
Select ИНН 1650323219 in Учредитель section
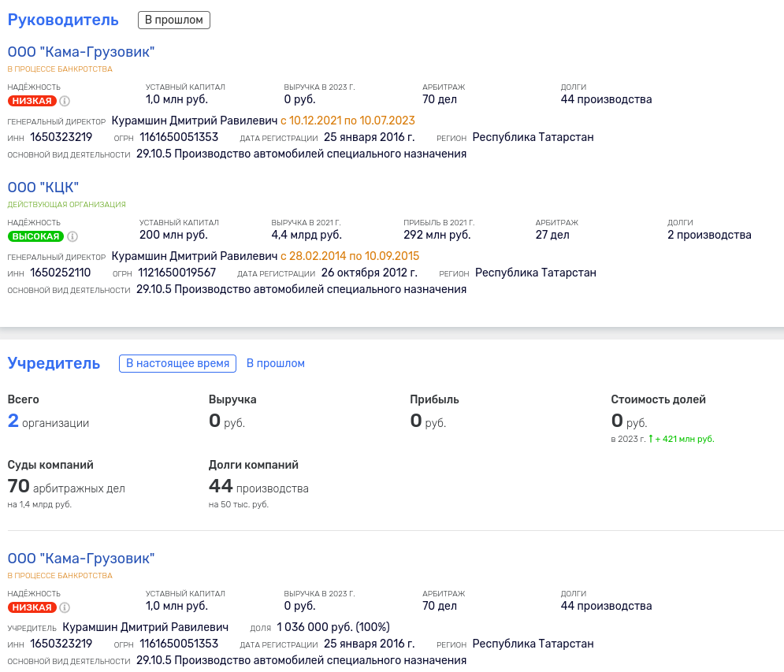[61, 644]
